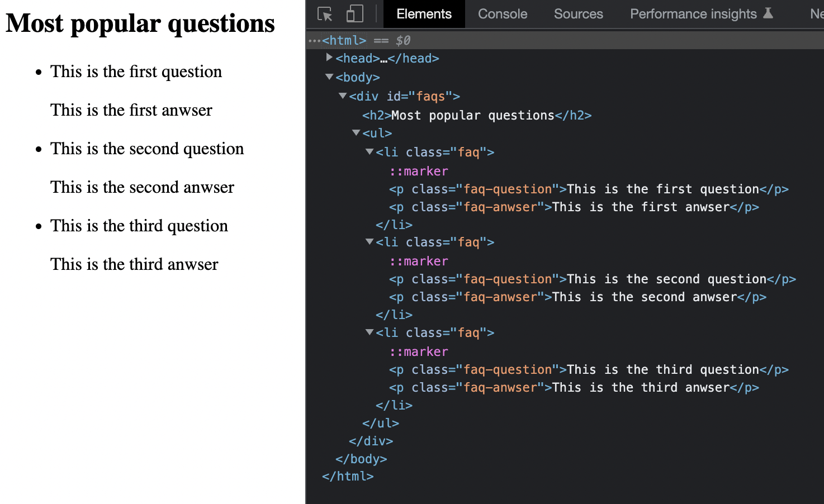Viewport: 824px width, 504px height.
Task: Collapse the third li.faq element
Action: tap(370, 332)
